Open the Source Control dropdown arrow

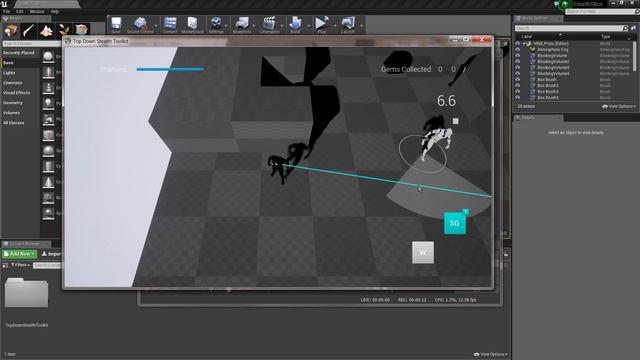pos(156,25)
